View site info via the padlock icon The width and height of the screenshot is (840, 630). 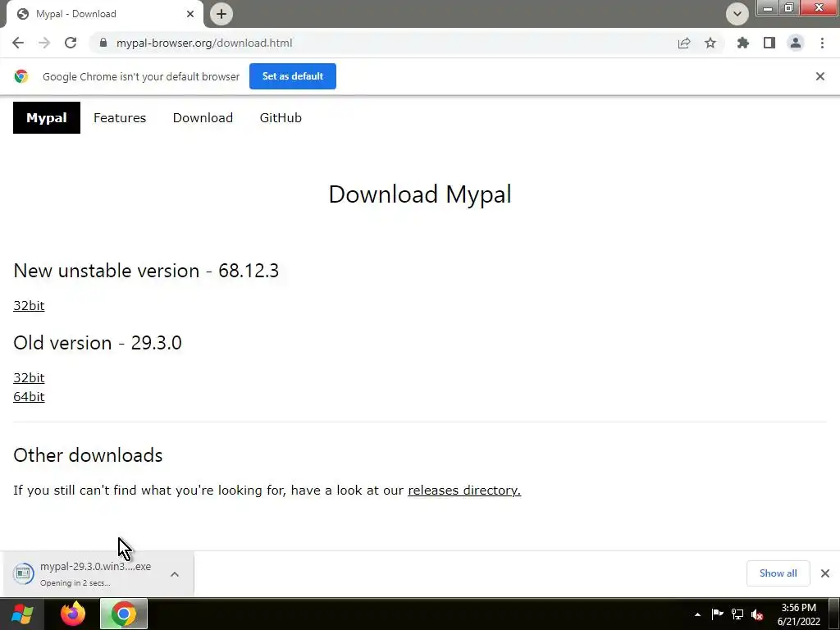tap(103, 43)
